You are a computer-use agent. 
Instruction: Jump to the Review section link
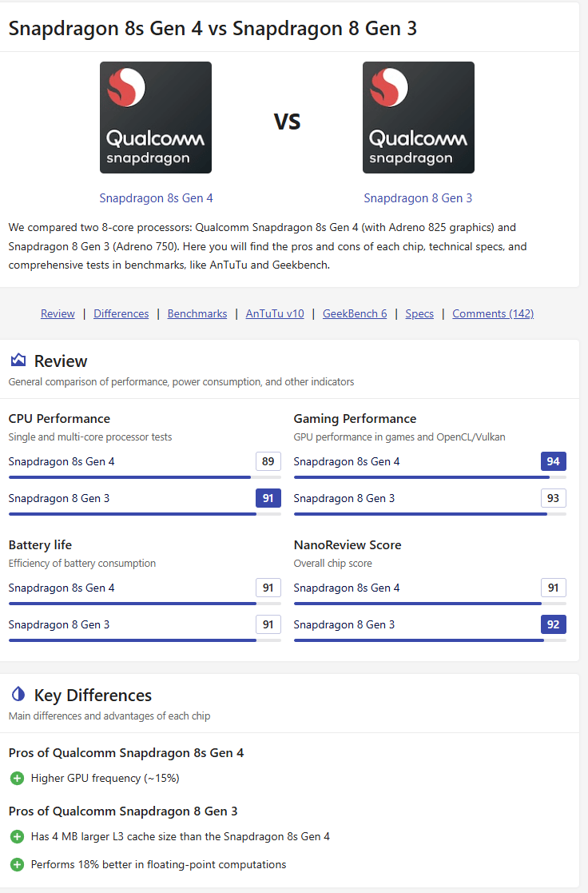[x=58, y=313]
